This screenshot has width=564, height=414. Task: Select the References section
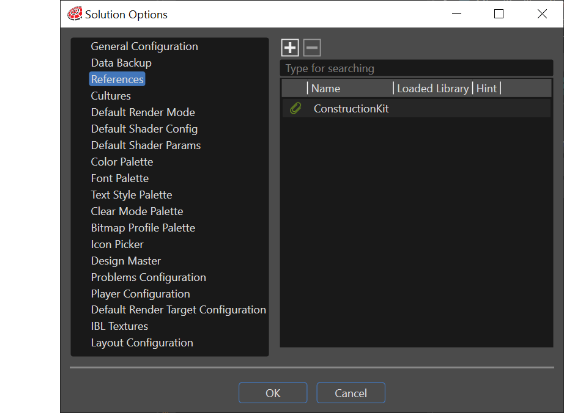tap(117, 79)
